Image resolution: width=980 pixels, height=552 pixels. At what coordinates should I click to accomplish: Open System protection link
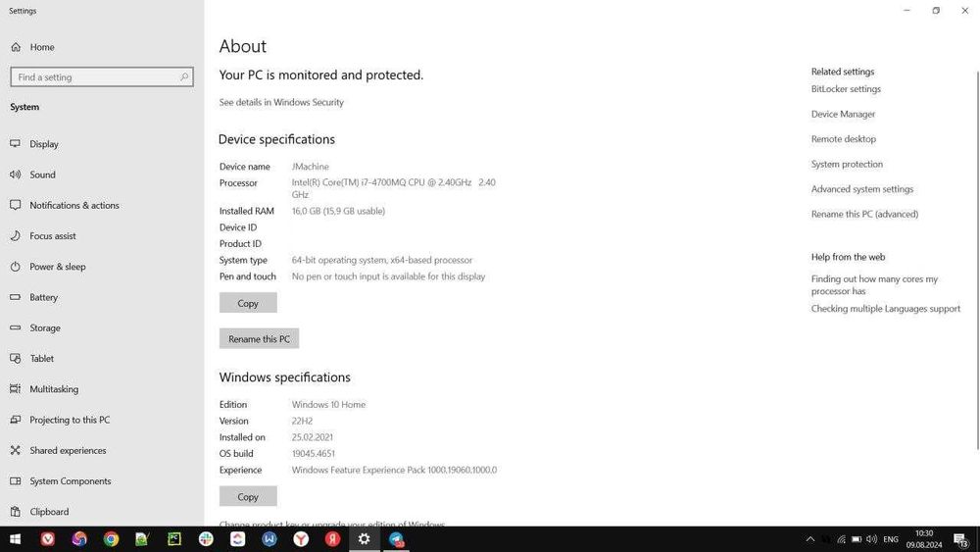pyautogui.click(x=847, y=164)
